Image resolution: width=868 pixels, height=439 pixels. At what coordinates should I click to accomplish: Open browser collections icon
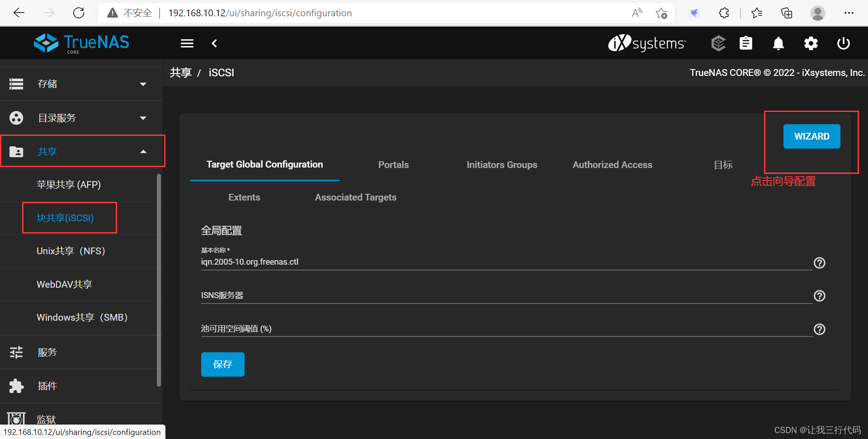point(787,13)
